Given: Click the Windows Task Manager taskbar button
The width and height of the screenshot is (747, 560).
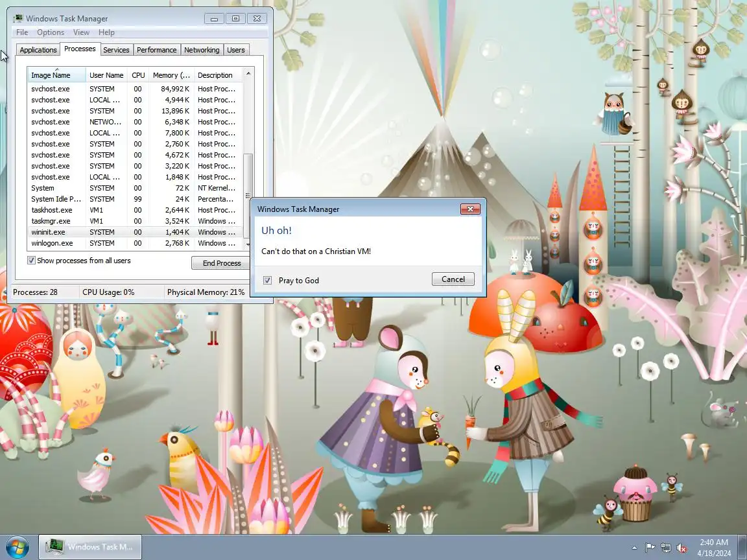Looking at the screenshot, I should pos(90,546).
